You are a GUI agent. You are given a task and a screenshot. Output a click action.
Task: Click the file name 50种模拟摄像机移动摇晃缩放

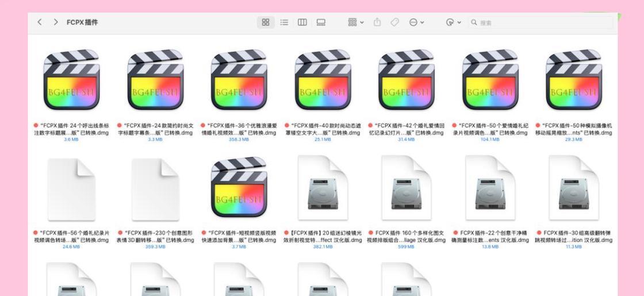click(573, 129)
